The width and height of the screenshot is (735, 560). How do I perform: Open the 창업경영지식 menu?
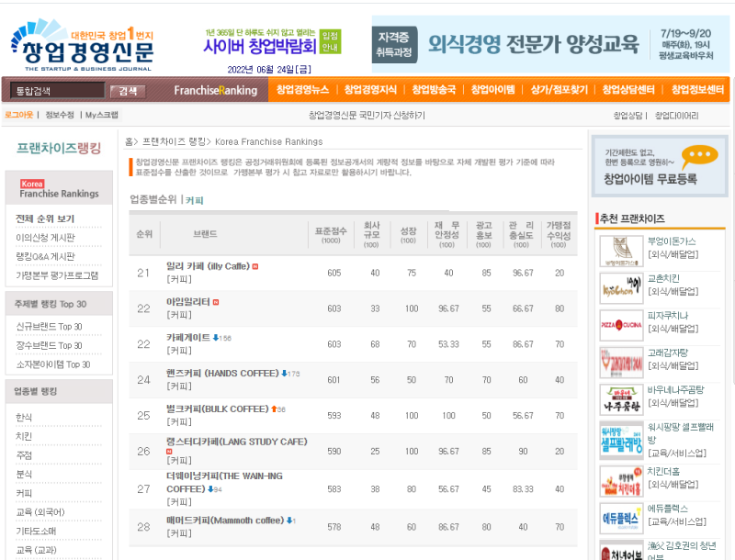click(370, 89)
